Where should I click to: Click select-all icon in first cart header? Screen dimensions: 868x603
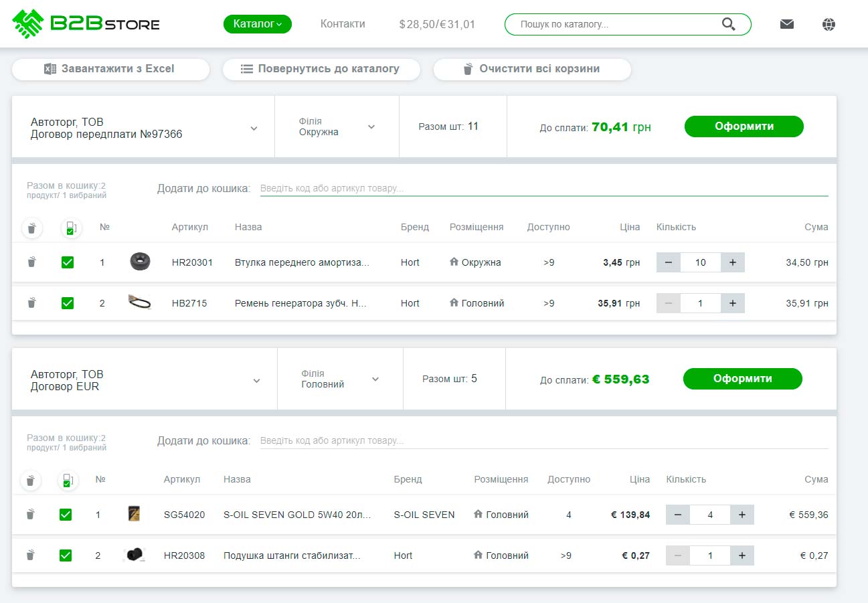coord(70,228)
